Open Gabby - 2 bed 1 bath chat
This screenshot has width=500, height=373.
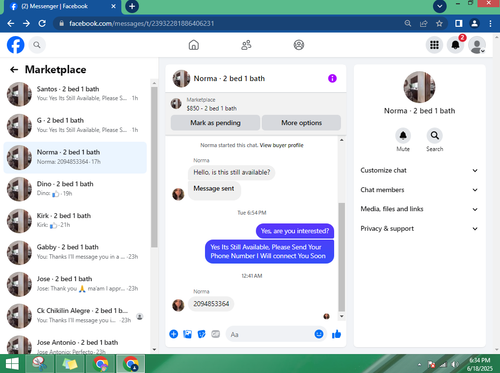tap(75, 252)
